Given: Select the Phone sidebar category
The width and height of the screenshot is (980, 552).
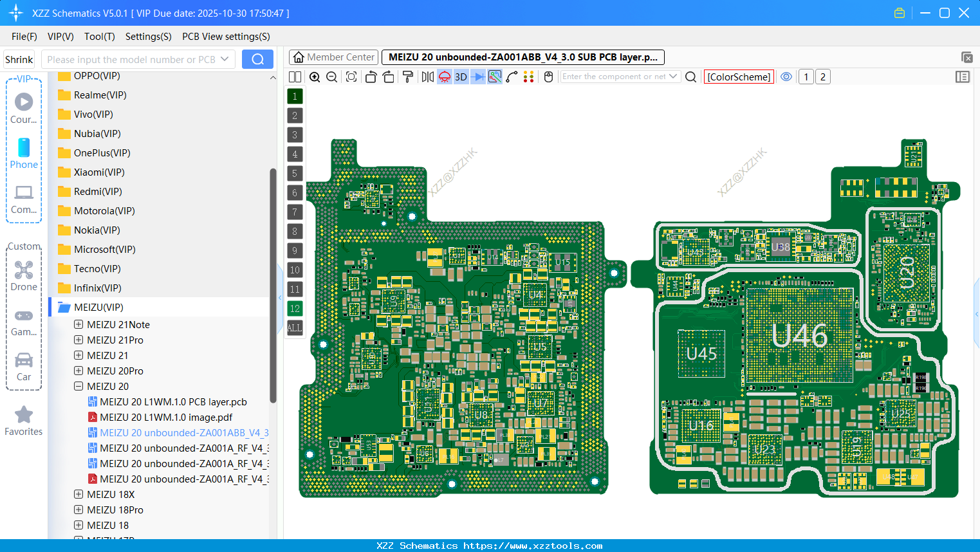Looking at the screenshot, I should [x=24, y=153].
